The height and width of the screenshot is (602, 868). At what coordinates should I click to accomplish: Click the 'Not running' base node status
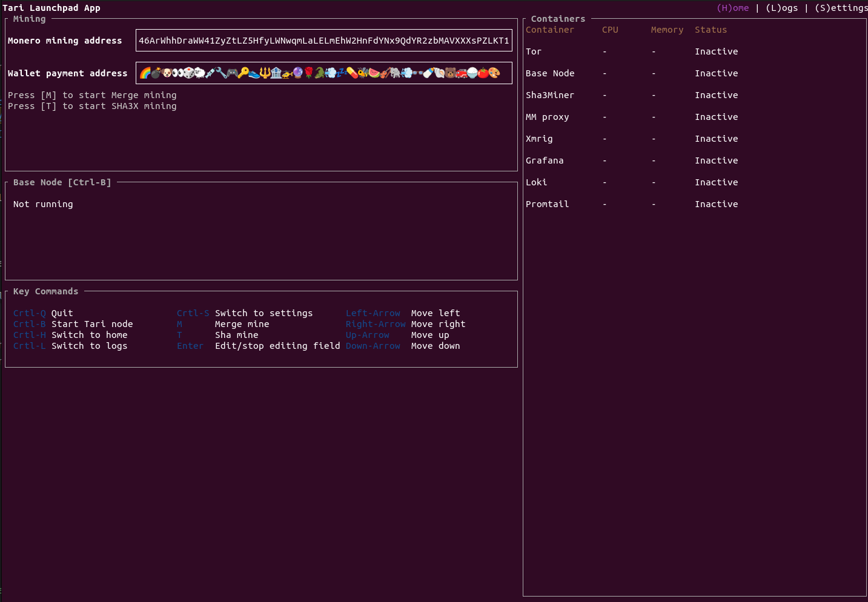[43, 204]
